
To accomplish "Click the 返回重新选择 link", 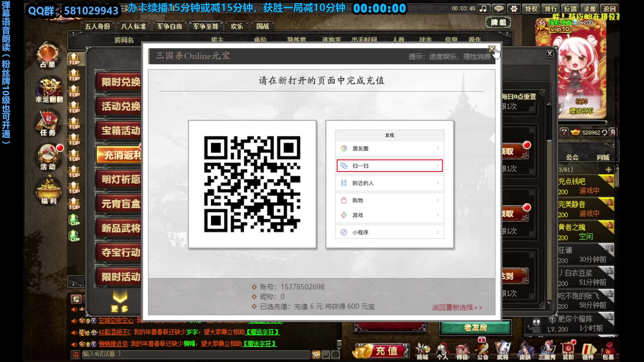I will (457, 307).
